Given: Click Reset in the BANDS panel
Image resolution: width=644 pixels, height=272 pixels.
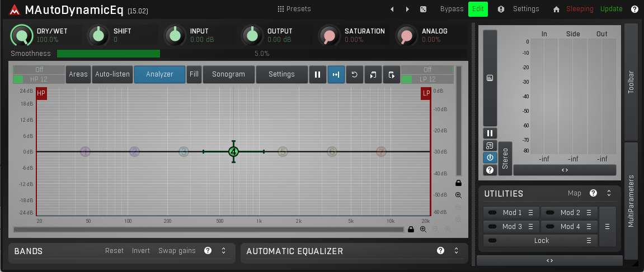Looking at the screenshot, I should (x=114, y=251).
